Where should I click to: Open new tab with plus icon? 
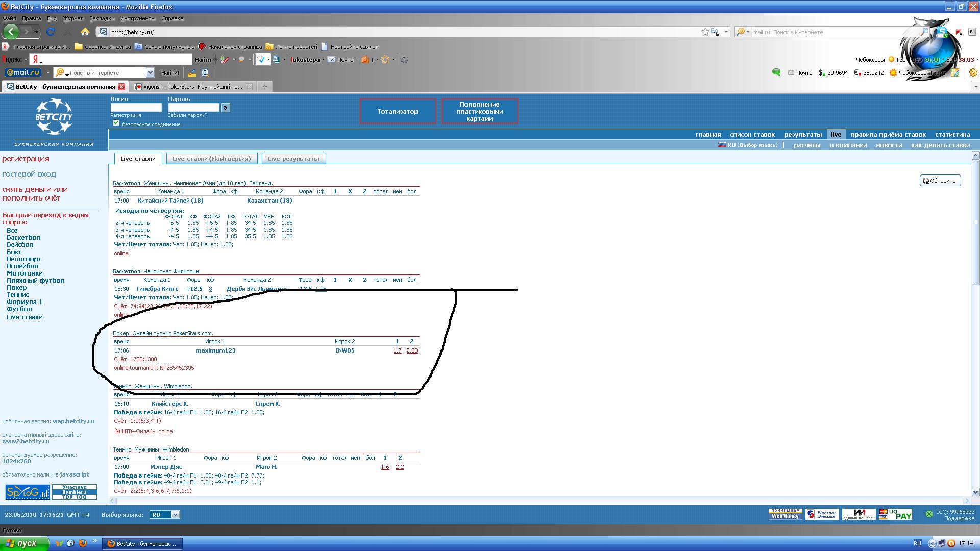pos(264,87)
